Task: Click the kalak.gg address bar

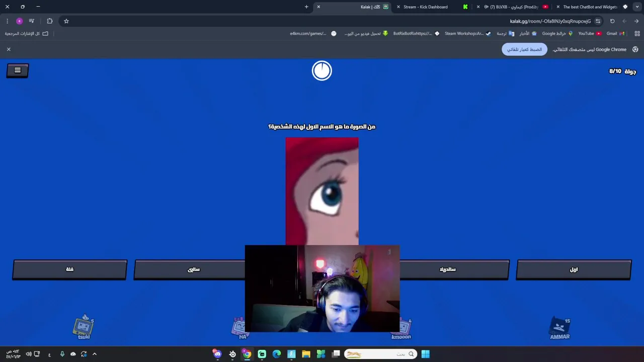Action: (x=332, y=21)
